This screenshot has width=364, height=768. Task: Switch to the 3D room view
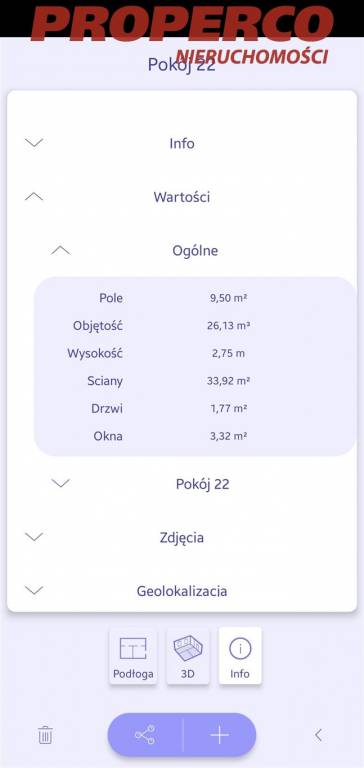pyautogui.click(x=188, y=656)
